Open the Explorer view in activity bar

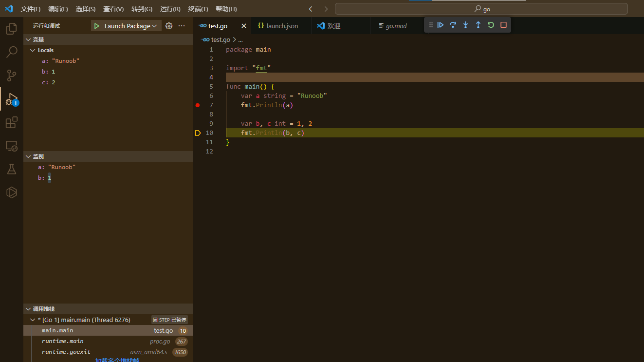(11, 29)
